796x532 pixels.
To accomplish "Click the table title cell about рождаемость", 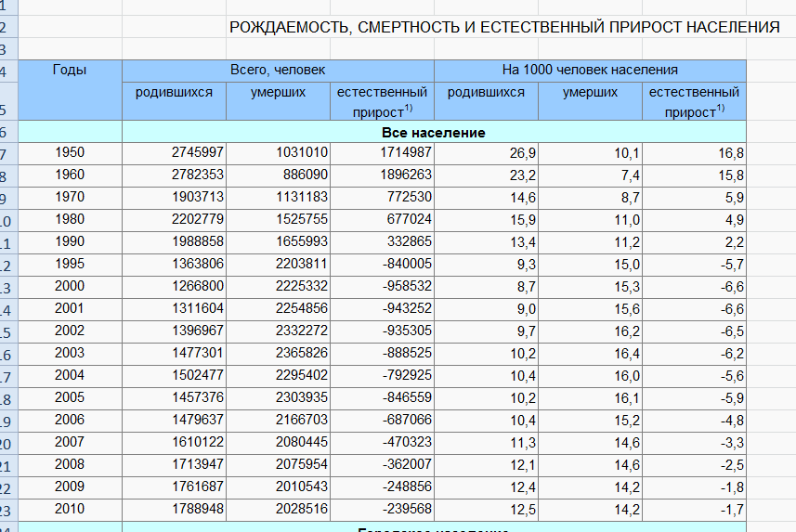I will pyautogui.click(x=504, y=27).
